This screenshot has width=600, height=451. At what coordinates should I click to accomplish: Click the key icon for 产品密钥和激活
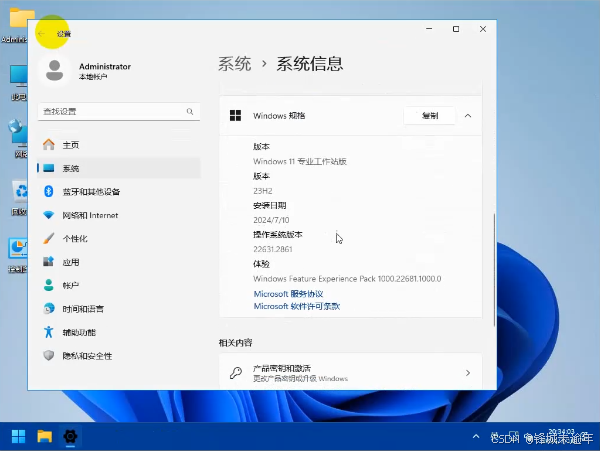[236, 373]
